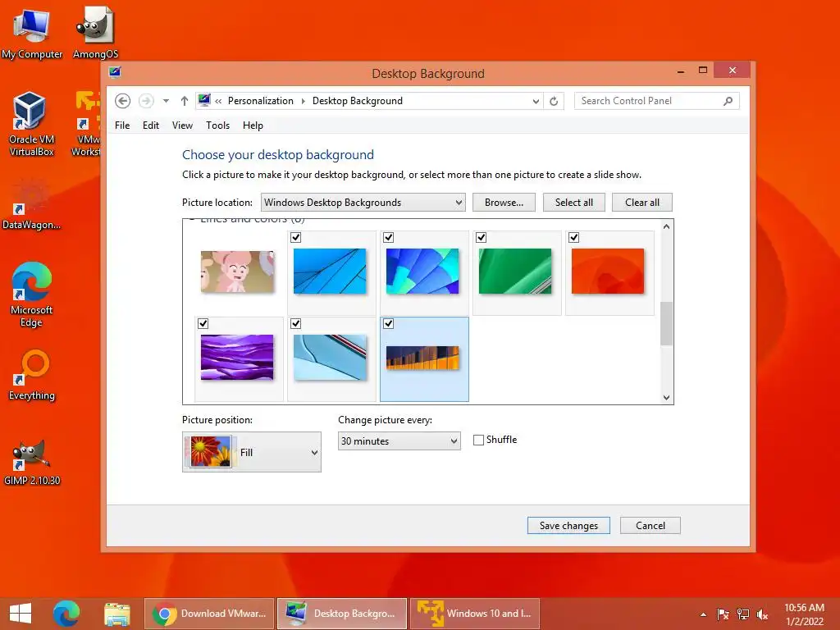Viewport: 840px width, 630px height.
Task: Launch GIMP 2.10.30 from desktop
Action: click(x=32, y=462)
